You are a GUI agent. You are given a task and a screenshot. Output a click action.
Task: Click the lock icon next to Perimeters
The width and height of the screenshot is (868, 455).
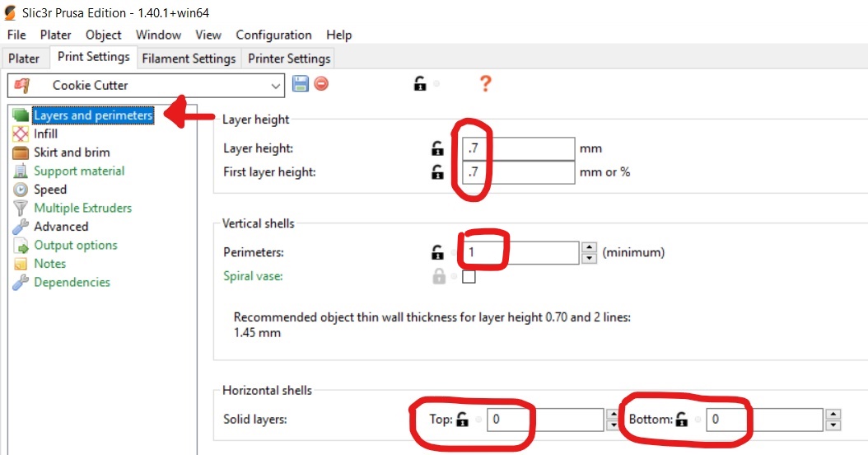pyautogui.click(x=436, y=252)
